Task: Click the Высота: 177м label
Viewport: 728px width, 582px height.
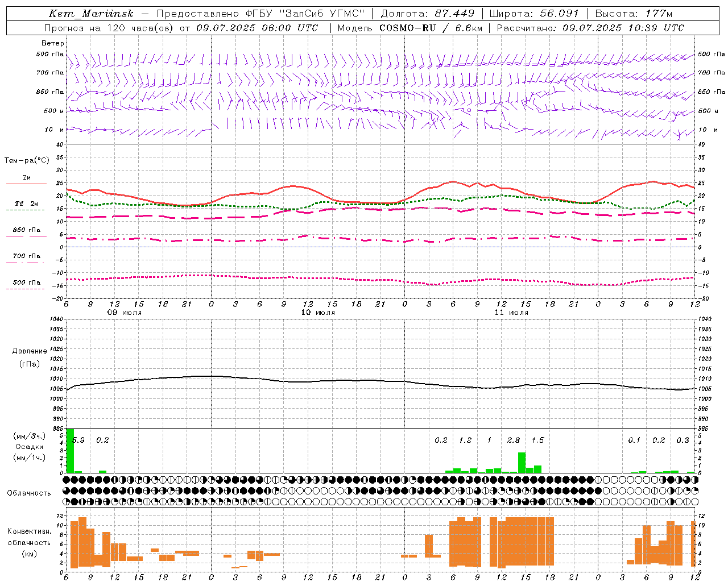Action: pos(633,14)
